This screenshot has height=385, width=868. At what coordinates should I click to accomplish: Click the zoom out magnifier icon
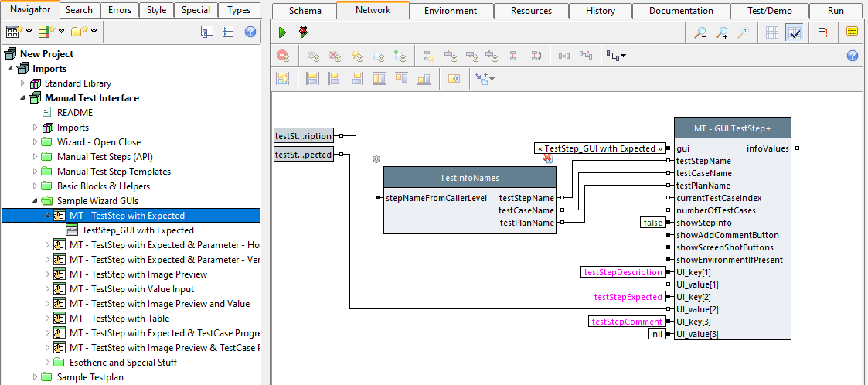coord(700,32)
